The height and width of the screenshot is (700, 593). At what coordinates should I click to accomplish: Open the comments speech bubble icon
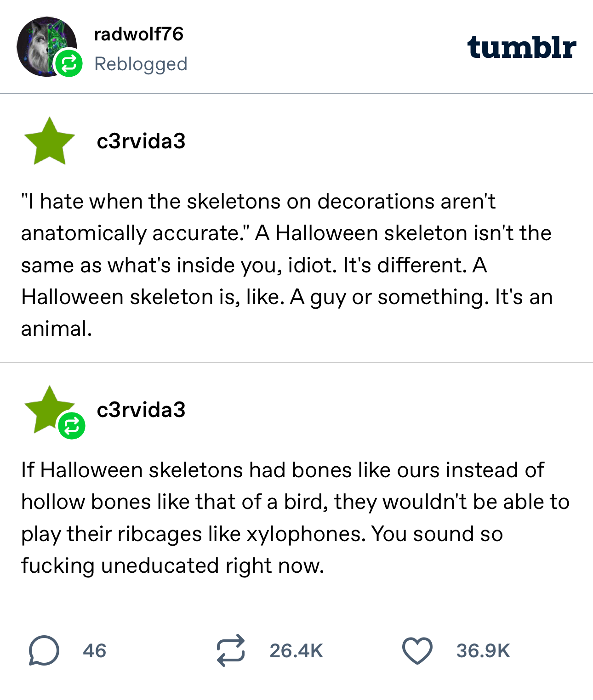click(x=44, y=650)
